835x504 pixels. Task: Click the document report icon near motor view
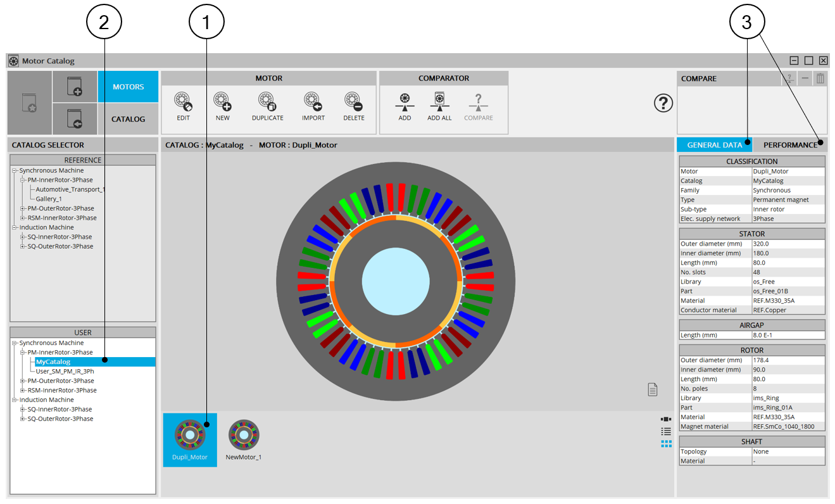[652, 389]
